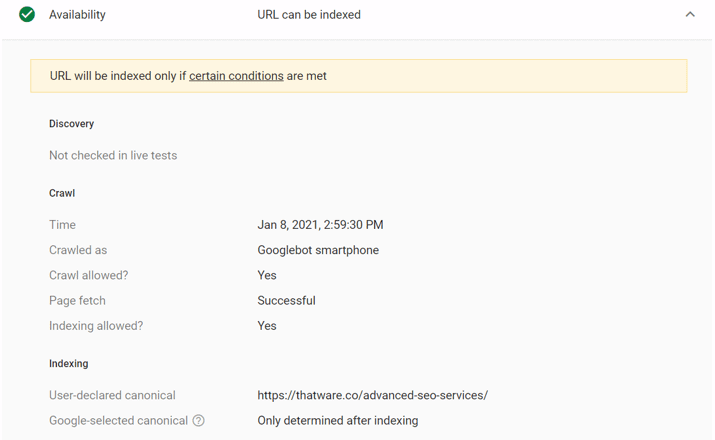715x440 pixels.
Task: Collapse the Availability section chevron
Action: (690, 15)
